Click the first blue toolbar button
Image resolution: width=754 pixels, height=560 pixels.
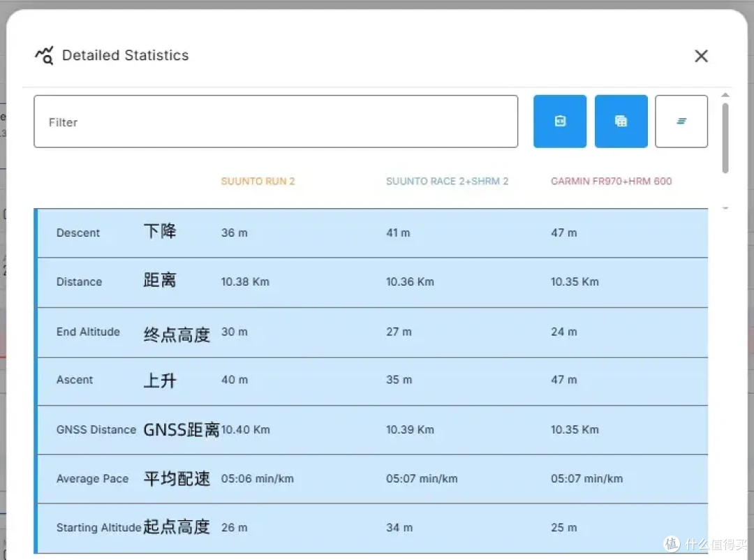(560, 121)
